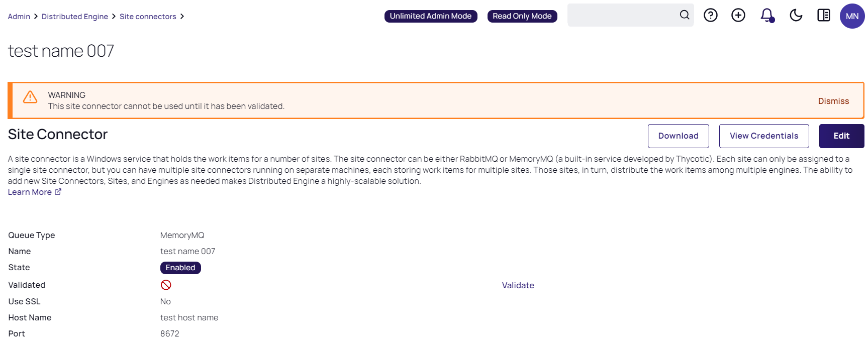Click inside the top search field
Screen dimensions: 868x347
(x=622, y=15)
